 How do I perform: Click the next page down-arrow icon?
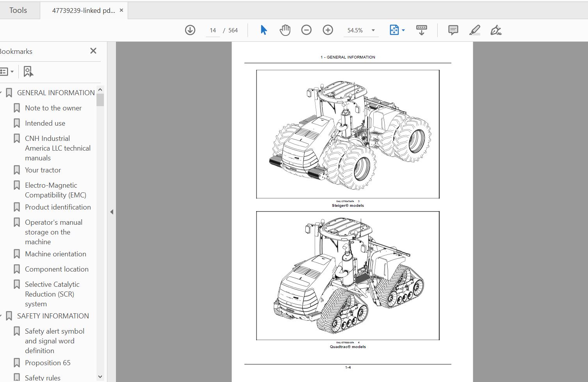pyautogui.click(x=190, y=30)
